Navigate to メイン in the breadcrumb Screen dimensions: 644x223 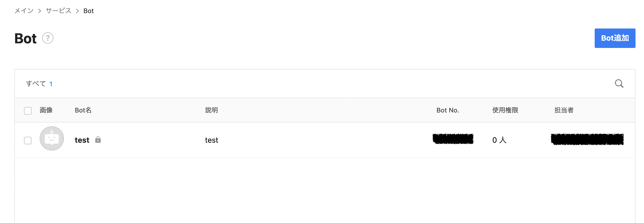point(24,10)
